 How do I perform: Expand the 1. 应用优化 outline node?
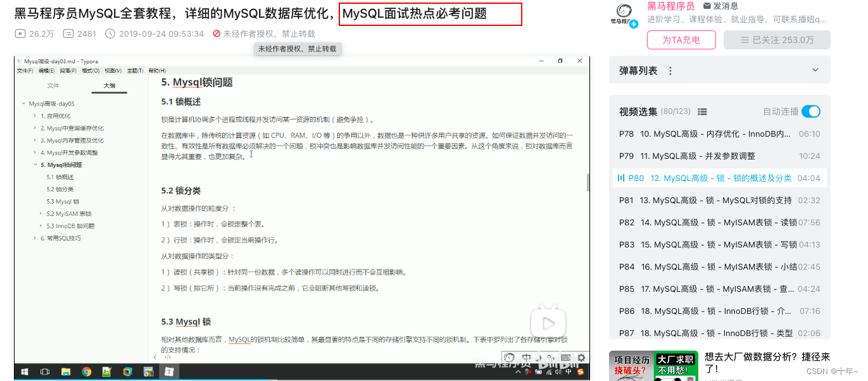point(35,116)
